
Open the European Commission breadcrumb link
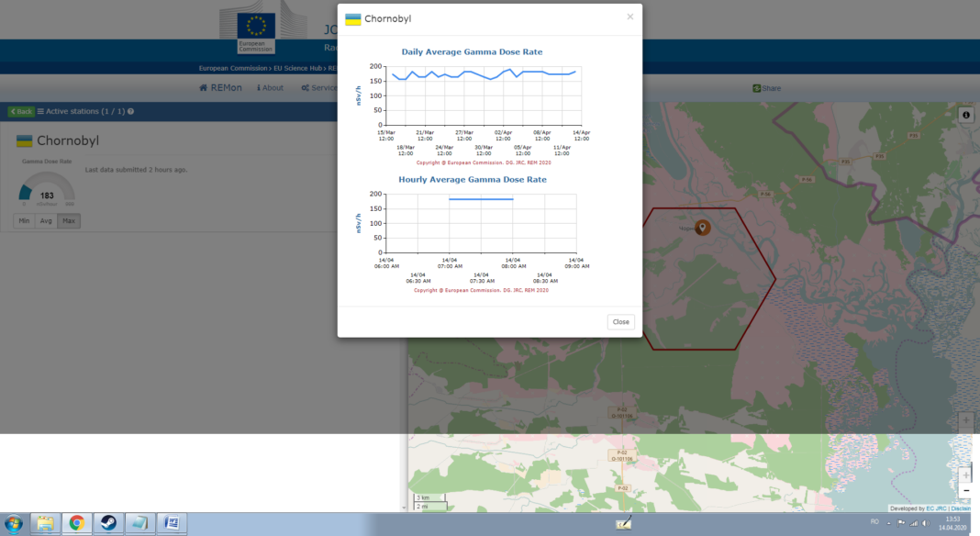pos(233,68)
